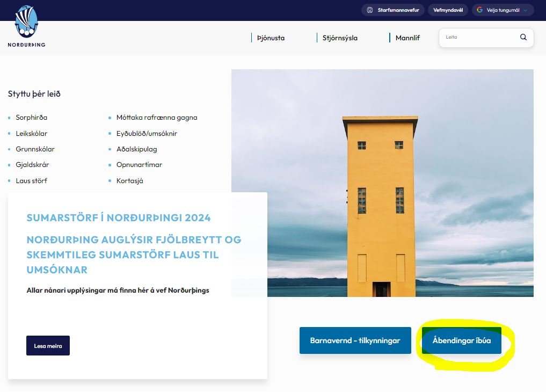The width and height of the screenshot is (546, 392).
Task: Go to the Sorphirða shortcut
Action: pos(31,118)
